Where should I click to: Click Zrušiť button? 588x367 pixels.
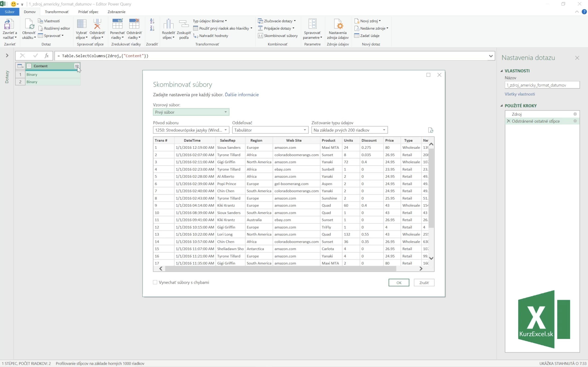424,282
